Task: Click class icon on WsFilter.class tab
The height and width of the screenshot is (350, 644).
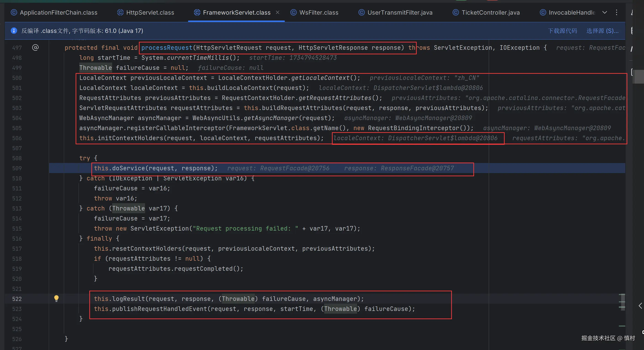Action: point(294,13)
